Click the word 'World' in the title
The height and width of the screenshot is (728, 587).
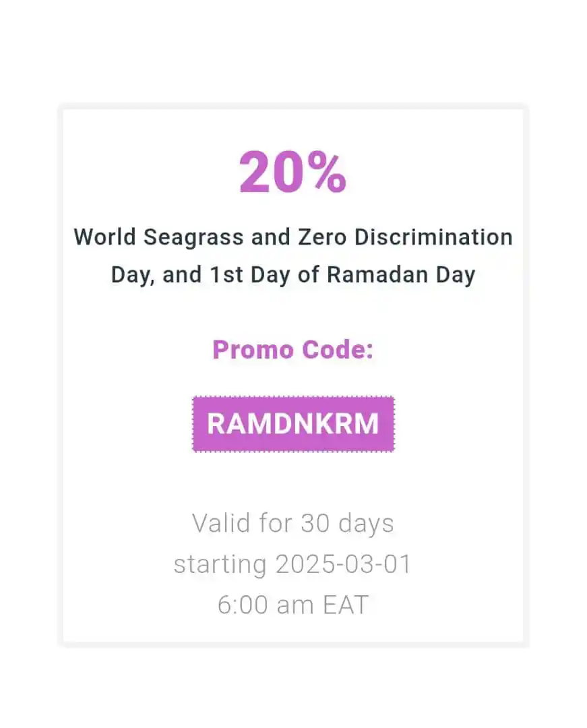coord(105,237)
